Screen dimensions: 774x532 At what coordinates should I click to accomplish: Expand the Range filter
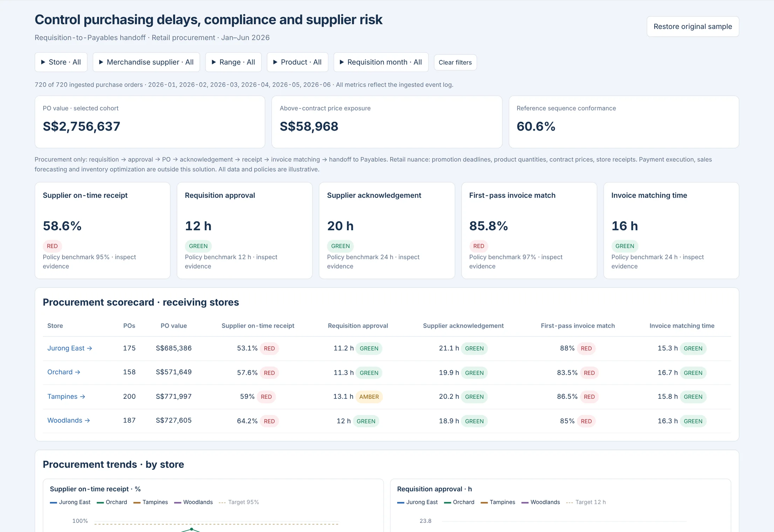[233, 62]
